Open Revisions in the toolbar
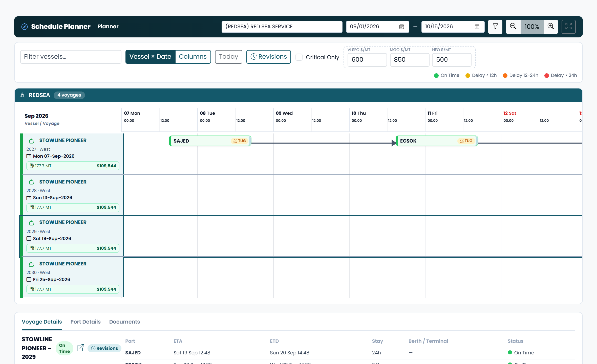597x364 pixels. (x=268, y=57)
